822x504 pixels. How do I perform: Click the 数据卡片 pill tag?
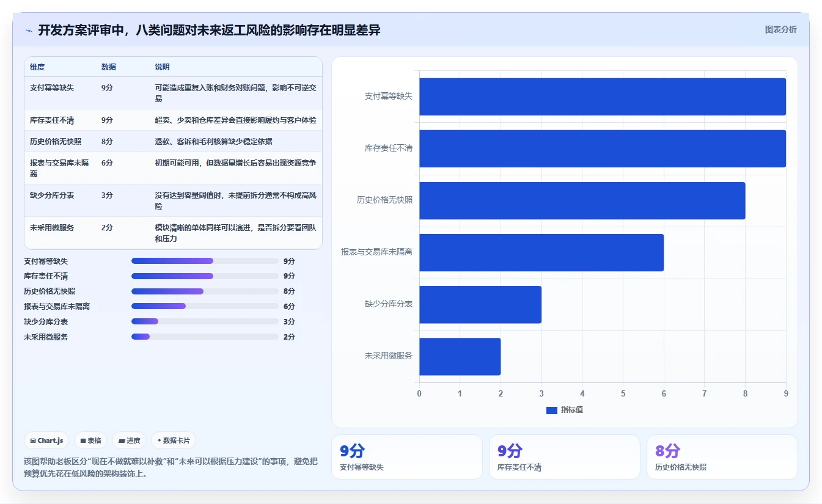[x=174, y=440]
